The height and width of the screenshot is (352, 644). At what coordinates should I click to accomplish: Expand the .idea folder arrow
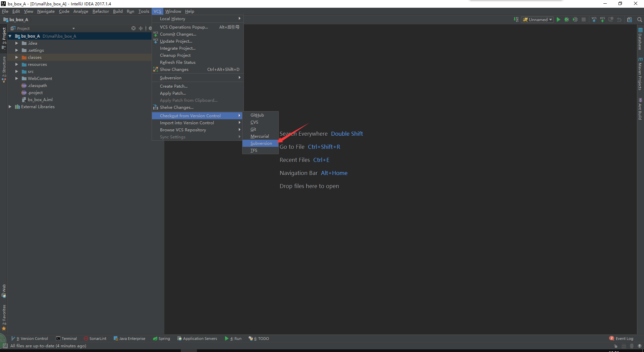pyautogui.click(x=16, y=43)
